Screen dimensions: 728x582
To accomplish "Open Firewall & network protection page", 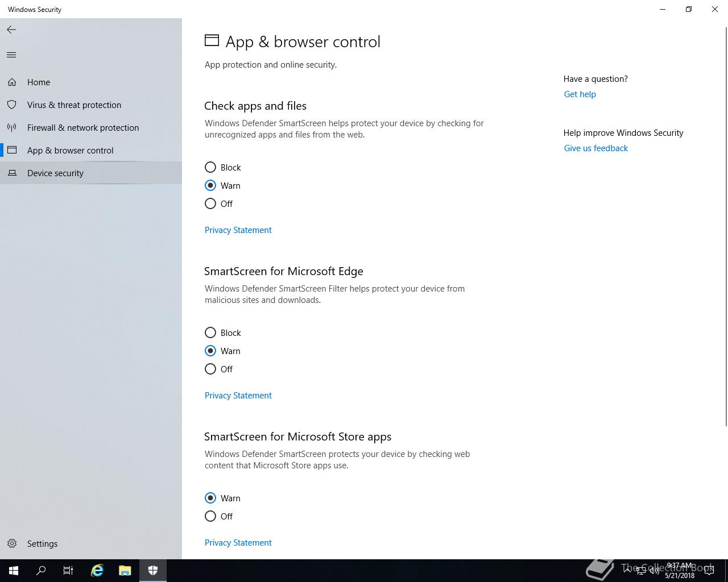I will [91, 128].
